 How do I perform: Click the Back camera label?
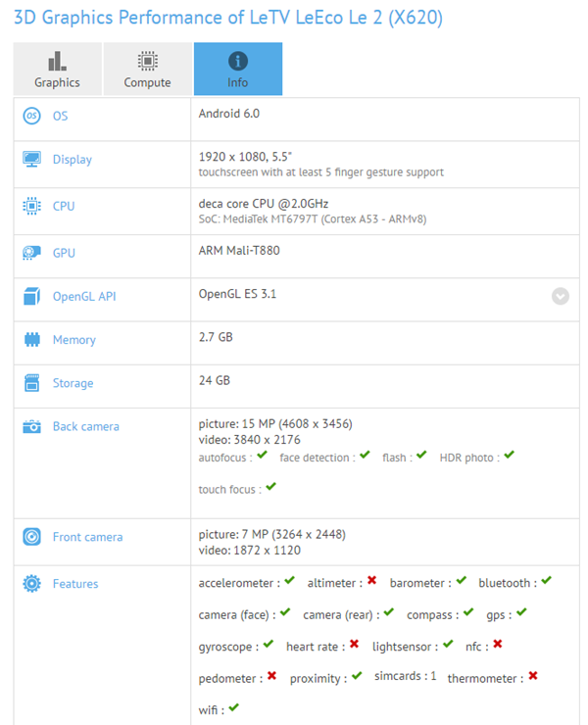(86, 426)
